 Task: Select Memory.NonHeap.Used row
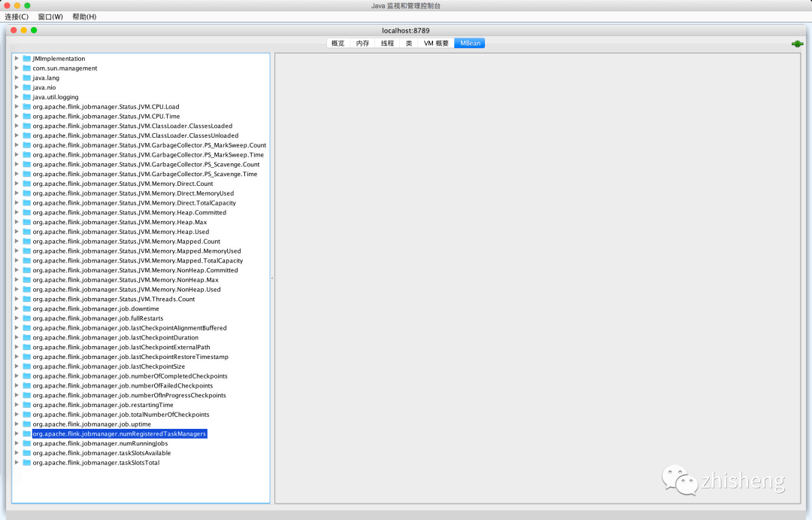pyautogui.click(x=126, y=289)
